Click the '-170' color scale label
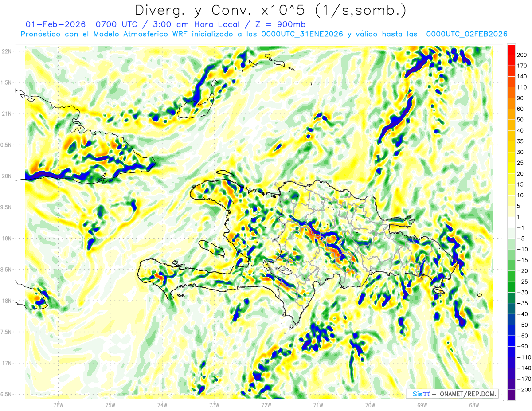Screen dimensions: 532x411 click(524, 379)
